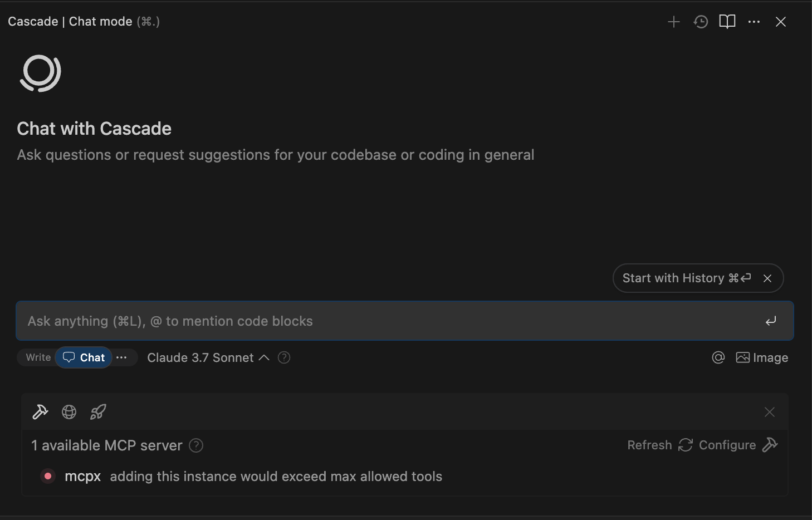Open more modes ellipsis beside Chat
This screenshot has height=520, width=812.
coord(121,357)
